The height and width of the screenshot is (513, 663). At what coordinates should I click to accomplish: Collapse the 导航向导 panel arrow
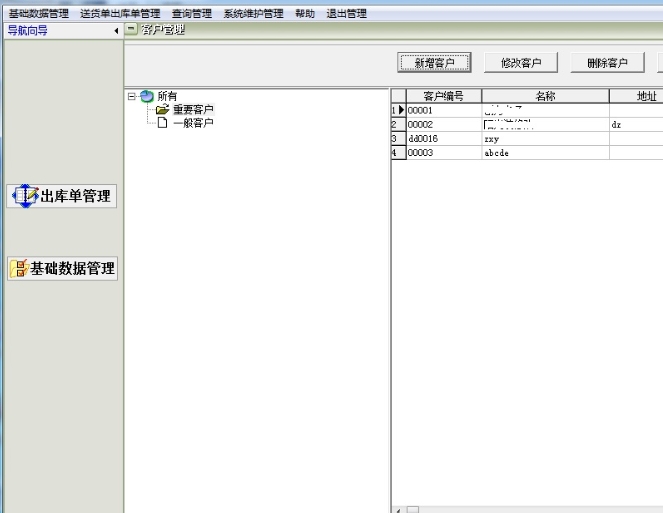116,31
